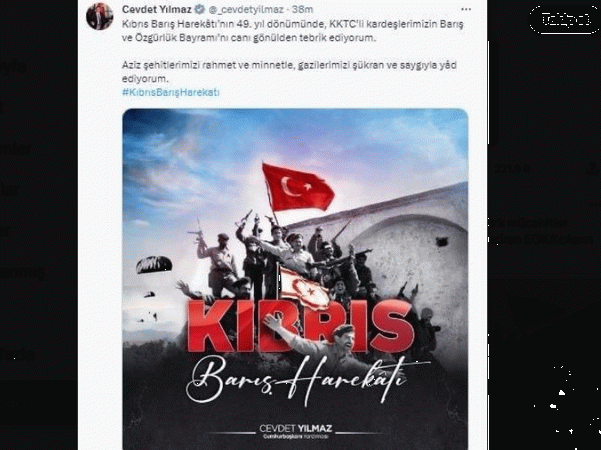Click the vertical scrollbar beside the tweet
The height and width of the screenshot is (450, 601).
[x=488, y=230]
